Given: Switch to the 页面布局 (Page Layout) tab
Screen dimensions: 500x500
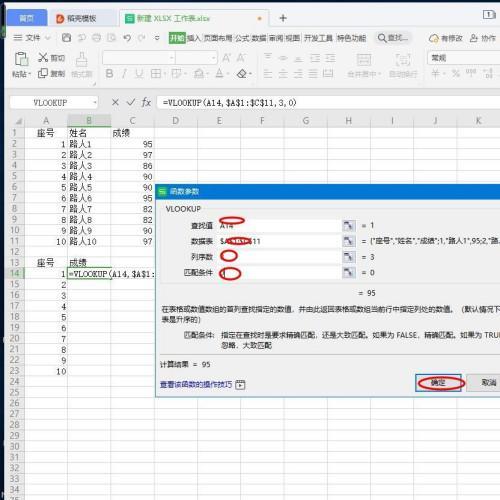Looking at the screenshot, I should coord(218,38).
